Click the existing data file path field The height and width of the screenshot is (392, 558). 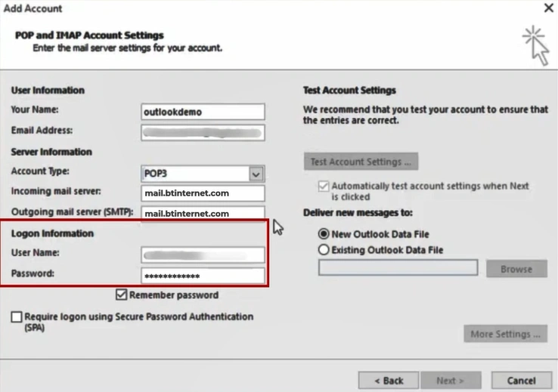[398, 267]
